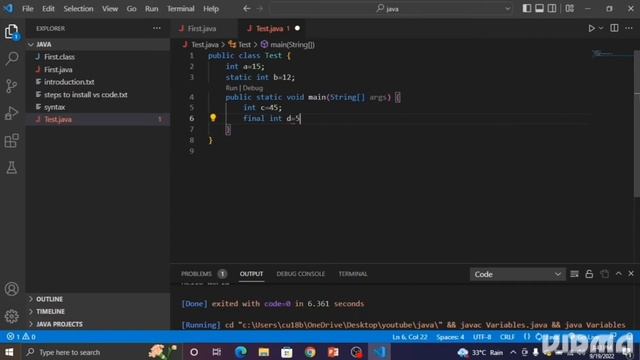Toggle Primary Side Bar layout icon

[527, 8]
